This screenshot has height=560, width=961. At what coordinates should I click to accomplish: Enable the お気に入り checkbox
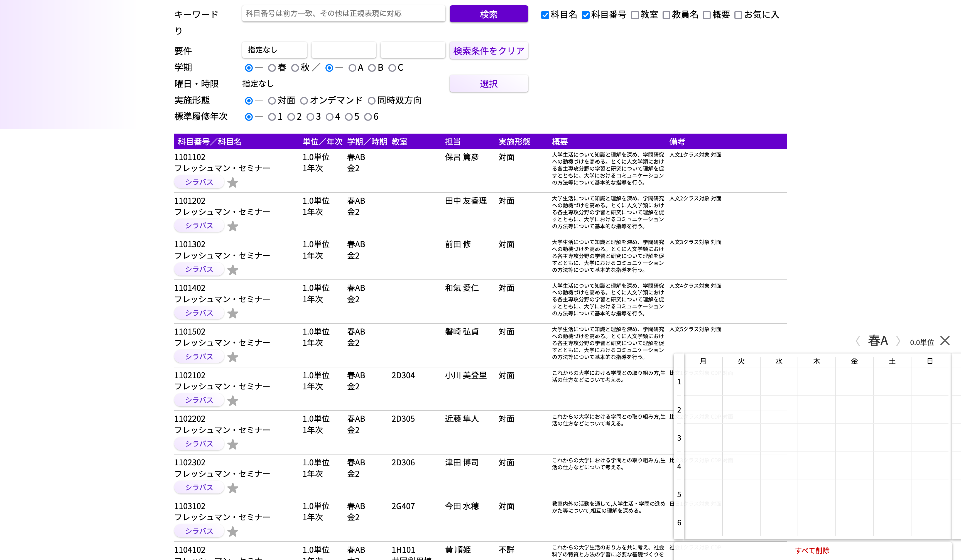pos(738,15)
